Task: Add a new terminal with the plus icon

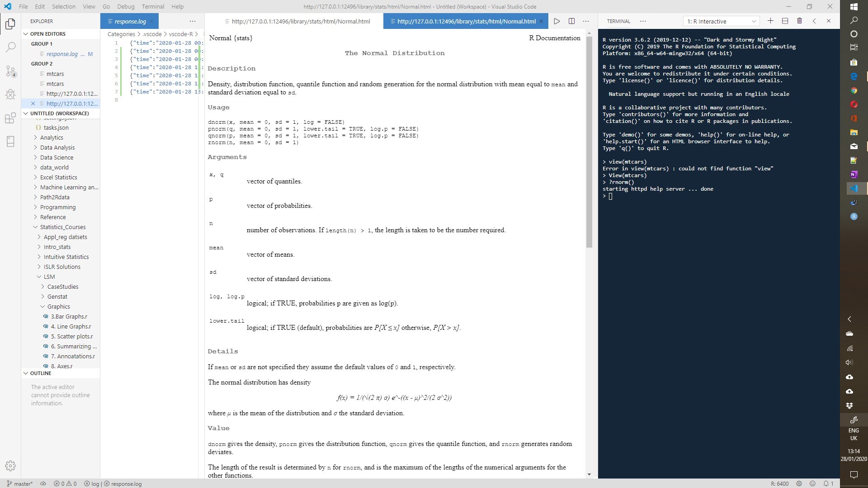Action: click(x=771, y=21)
